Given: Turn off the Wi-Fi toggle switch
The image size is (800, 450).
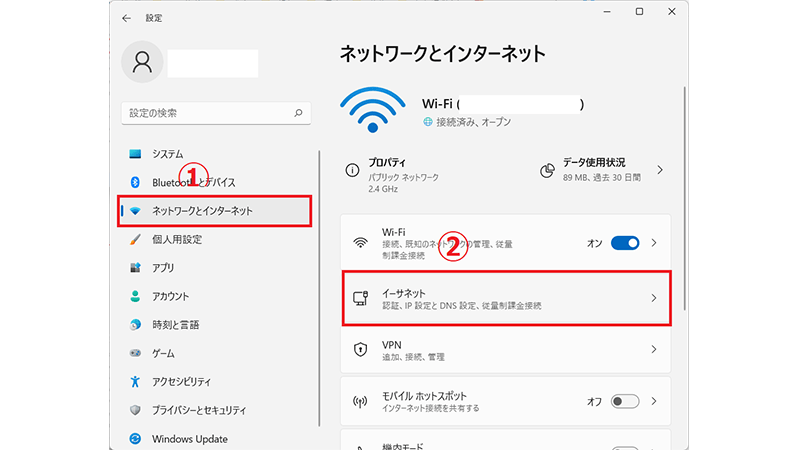Looking at the screenshot, I should click(625, 243).
